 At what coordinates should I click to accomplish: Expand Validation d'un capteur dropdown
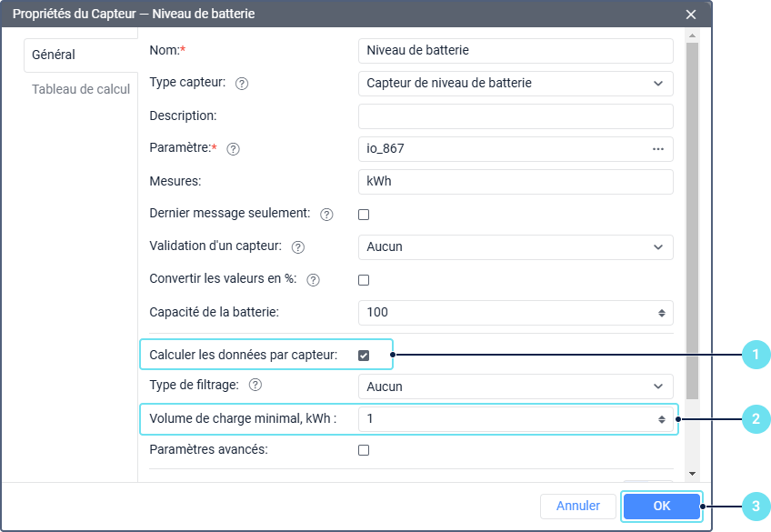(516, 247)
